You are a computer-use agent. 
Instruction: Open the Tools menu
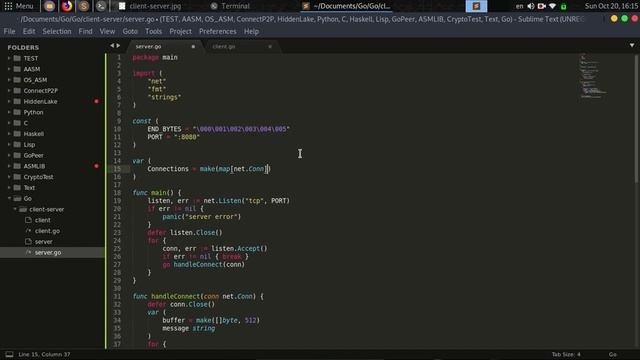[x=153, y=31]
